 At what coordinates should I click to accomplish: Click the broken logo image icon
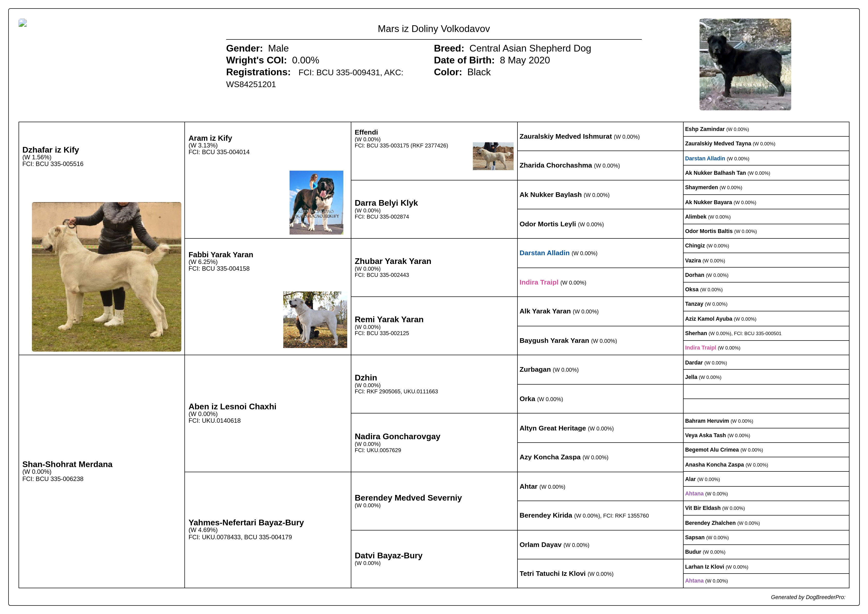[23, 23]
